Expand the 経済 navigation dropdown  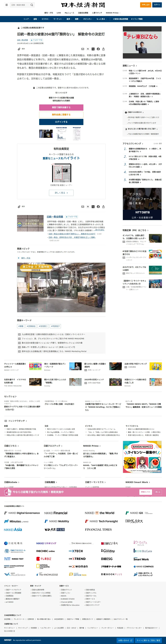(x=69, y=19)
